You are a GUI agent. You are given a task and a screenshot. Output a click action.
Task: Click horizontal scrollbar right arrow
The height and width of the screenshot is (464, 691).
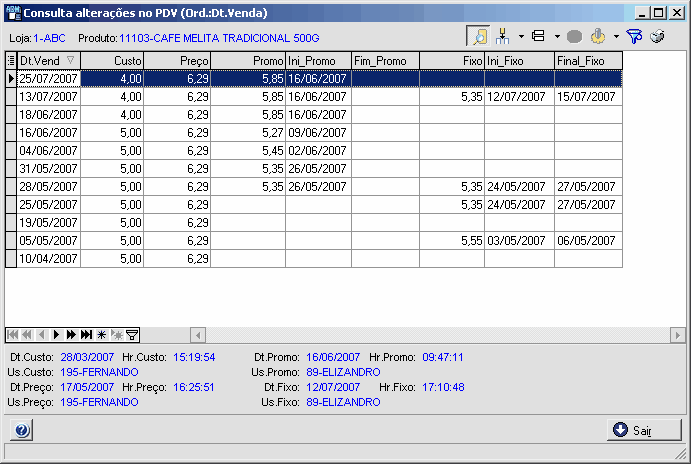(x=678, y=335)
